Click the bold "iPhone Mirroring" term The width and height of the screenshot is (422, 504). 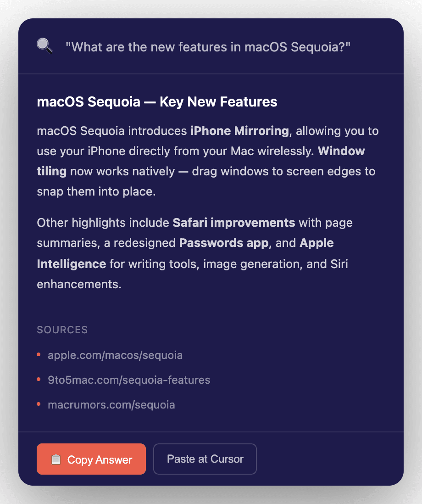(x=239, y=131)
